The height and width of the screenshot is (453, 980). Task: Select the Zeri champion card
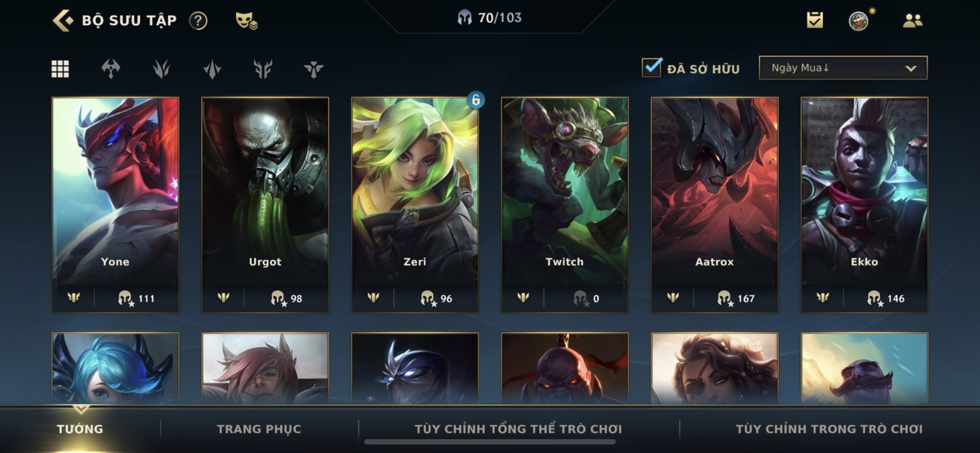click(415, 205)
